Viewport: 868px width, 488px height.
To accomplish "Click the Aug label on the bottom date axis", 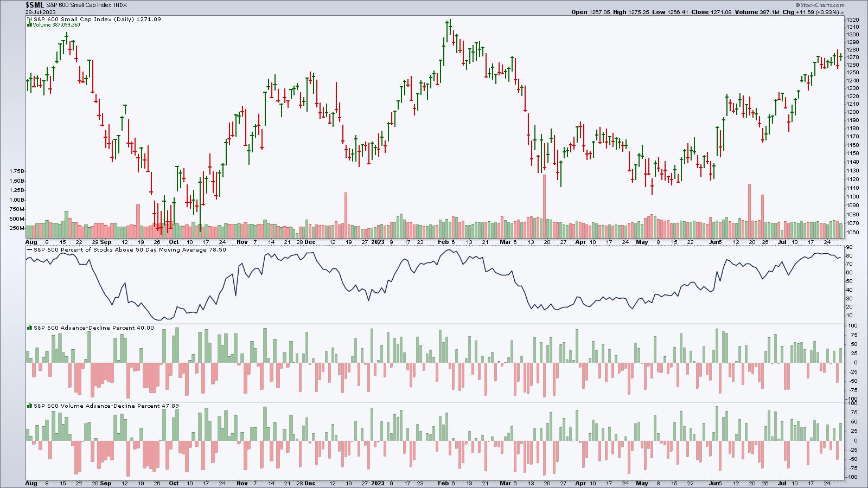I will [31, 483].
